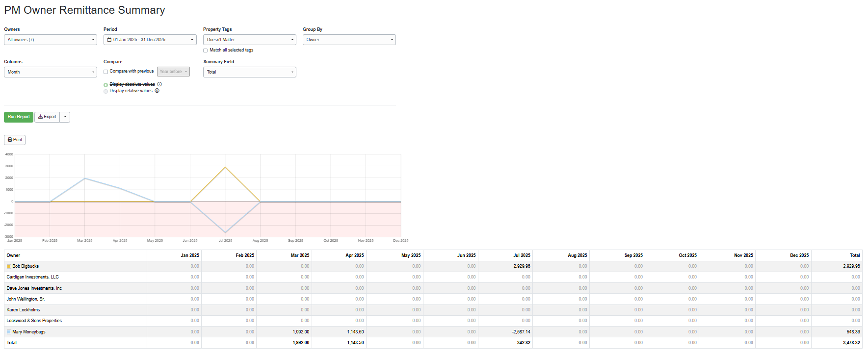Click the blue line peak at Mar 2025
The image size is (868, 353).
tap(85, 178)
